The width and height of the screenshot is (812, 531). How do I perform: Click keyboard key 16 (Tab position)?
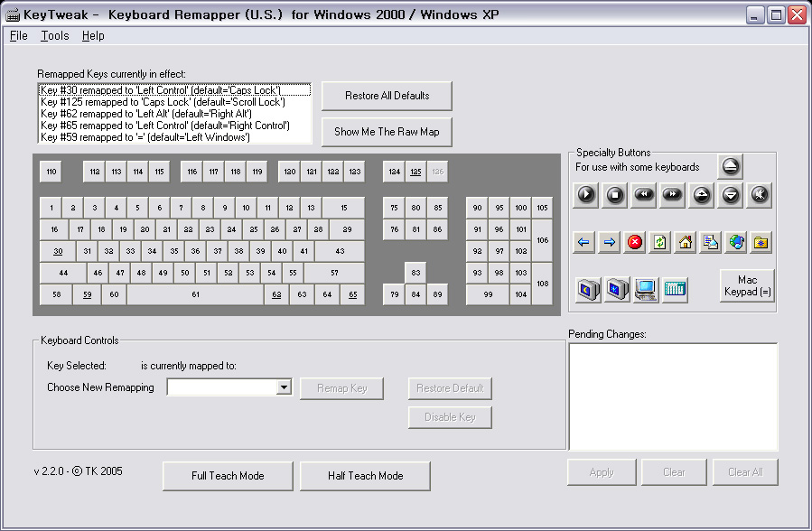coord(54,229)
